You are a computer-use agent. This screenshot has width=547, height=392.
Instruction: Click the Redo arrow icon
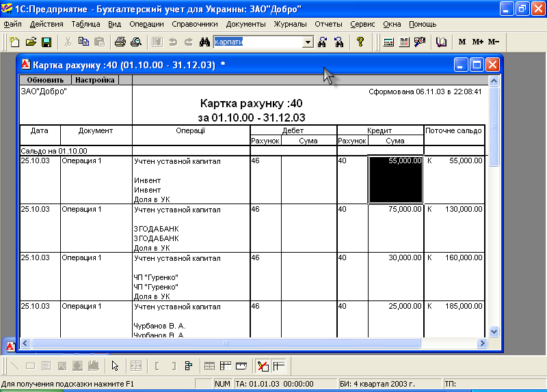coord(189,42)
